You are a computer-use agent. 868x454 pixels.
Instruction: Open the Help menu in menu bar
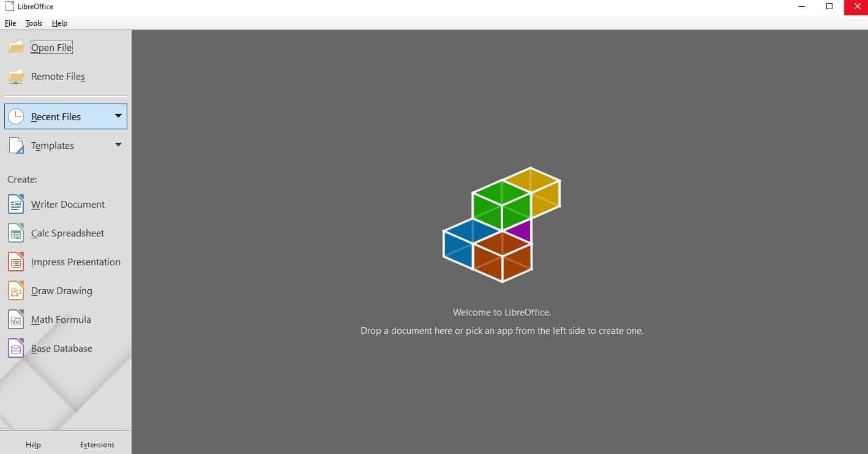coord(59,23)
